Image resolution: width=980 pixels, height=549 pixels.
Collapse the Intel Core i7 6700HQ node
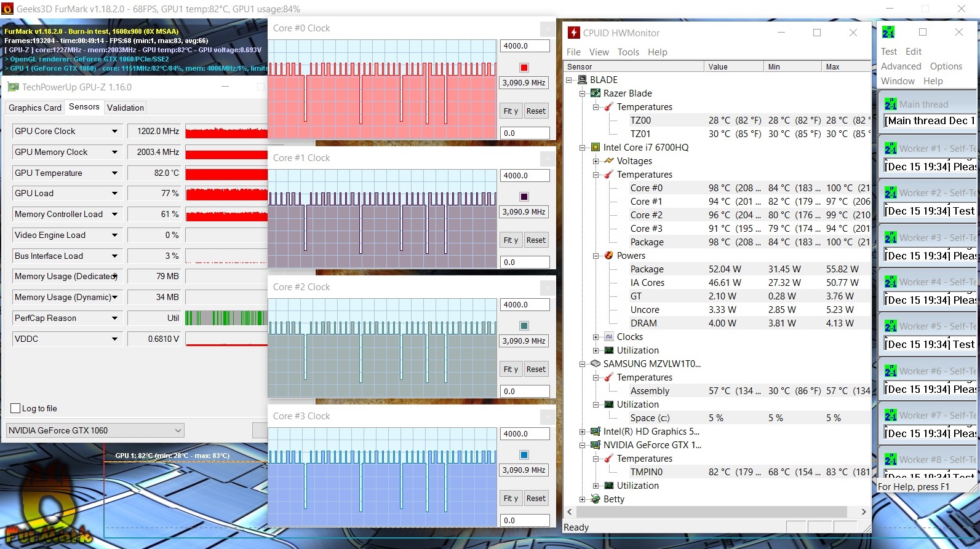point(582,148)
